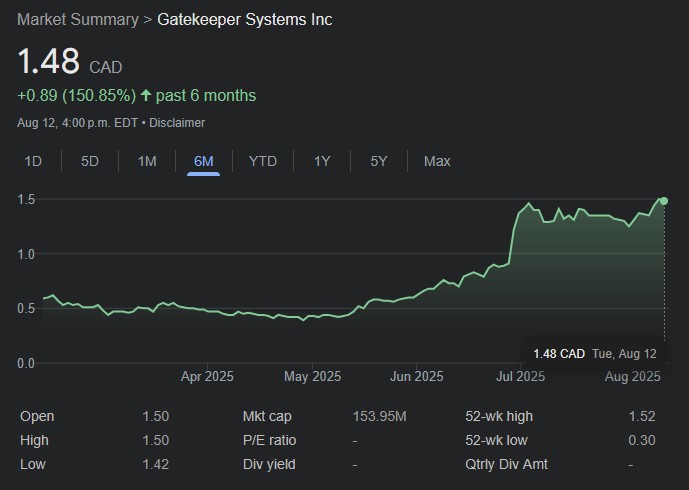Open the Market Summary link

(x=78, y=20)
